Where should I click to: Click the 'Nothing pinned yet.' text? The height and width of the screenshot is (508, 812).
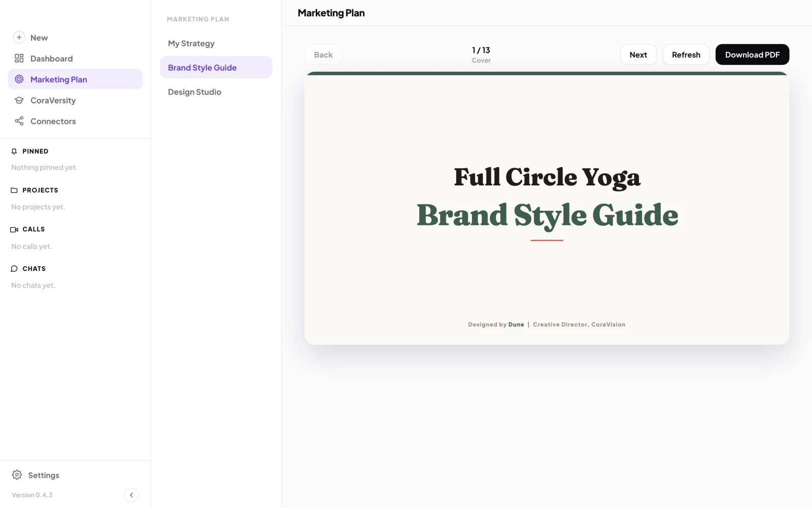pyautogui.click(x=45, y=167)
